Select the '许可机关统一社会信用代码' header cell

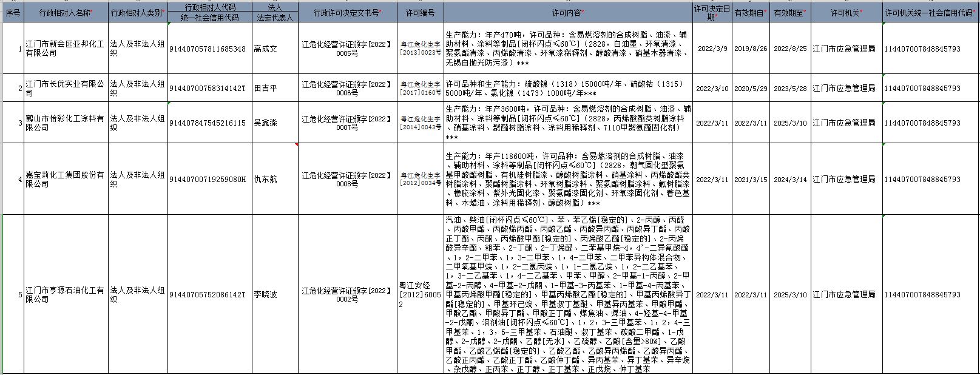tap(930, 12)
